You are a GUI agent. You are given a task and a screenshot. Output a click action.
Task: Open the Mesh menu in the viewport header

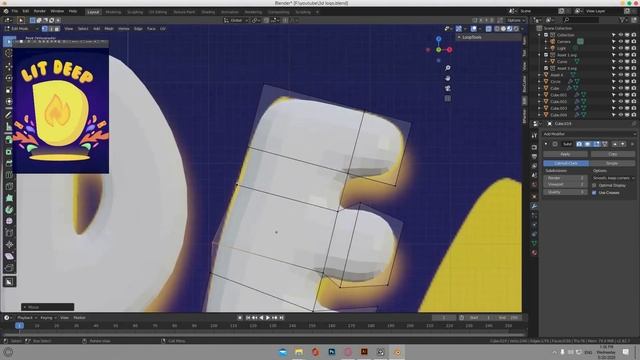point(109,29)
